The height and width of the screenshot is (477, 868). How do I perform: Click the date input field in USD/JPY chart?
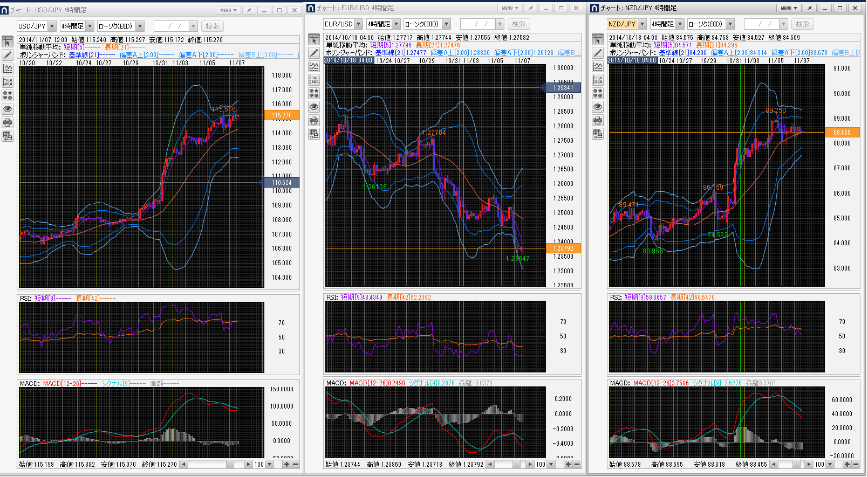point(171,26)
